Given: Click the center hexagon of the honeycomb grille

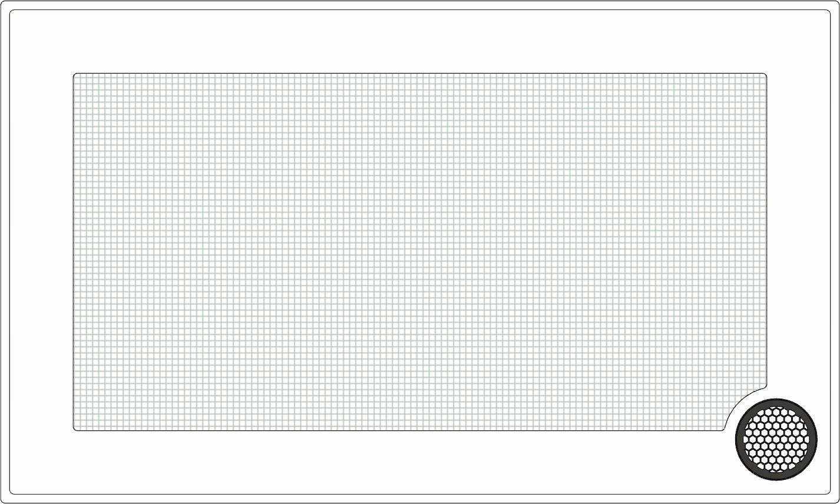Looking at the screenshot, I should coord(776,439).
